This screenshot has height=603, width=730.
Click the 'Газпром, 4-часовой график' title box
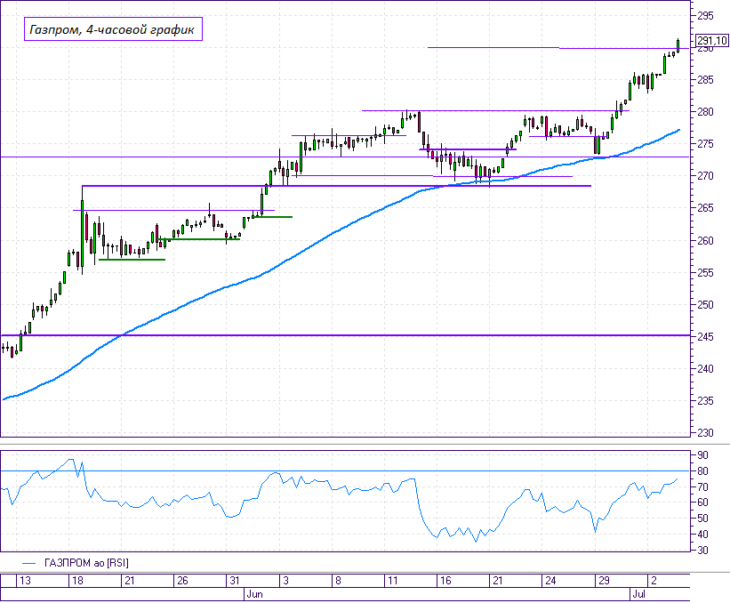[x=113, y=29]
